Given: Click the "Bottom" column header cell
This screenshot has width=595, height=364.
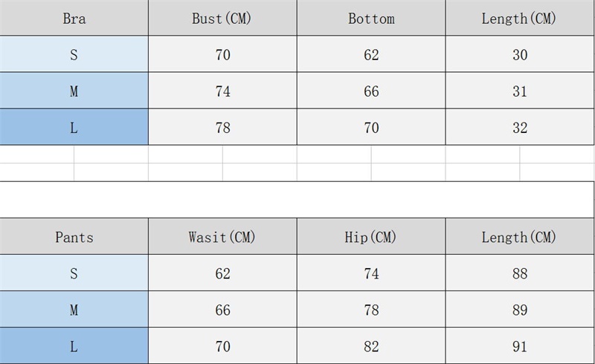Looking at the screenshot, I should point(371,19).
